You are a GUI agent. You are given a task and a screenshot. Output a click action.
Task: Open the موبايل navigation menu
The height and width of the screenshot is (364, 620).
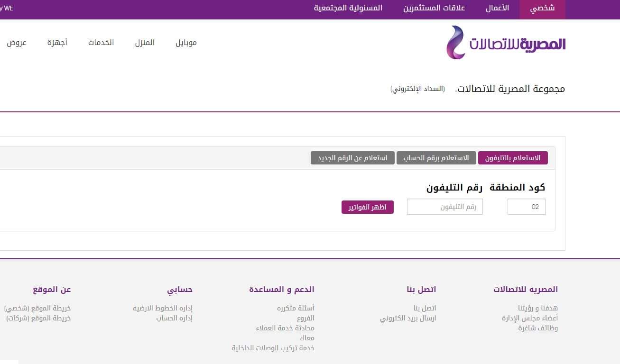186,43
